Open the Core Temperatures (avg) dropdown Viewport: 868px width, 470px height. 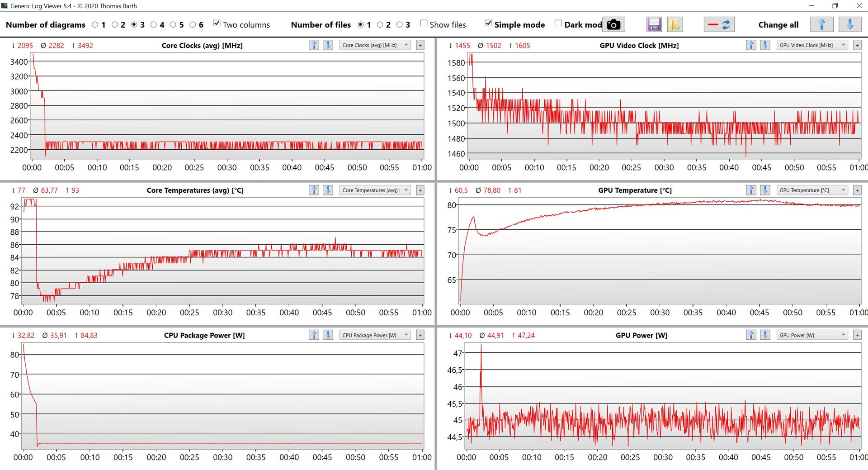(x=375, y=190)
